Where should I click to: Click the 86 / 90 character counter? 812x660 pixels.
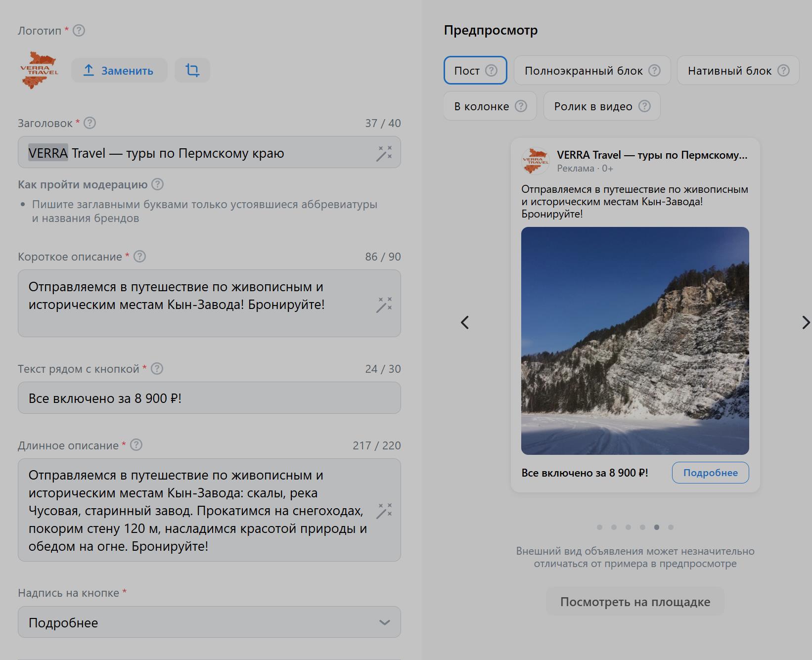383,257
